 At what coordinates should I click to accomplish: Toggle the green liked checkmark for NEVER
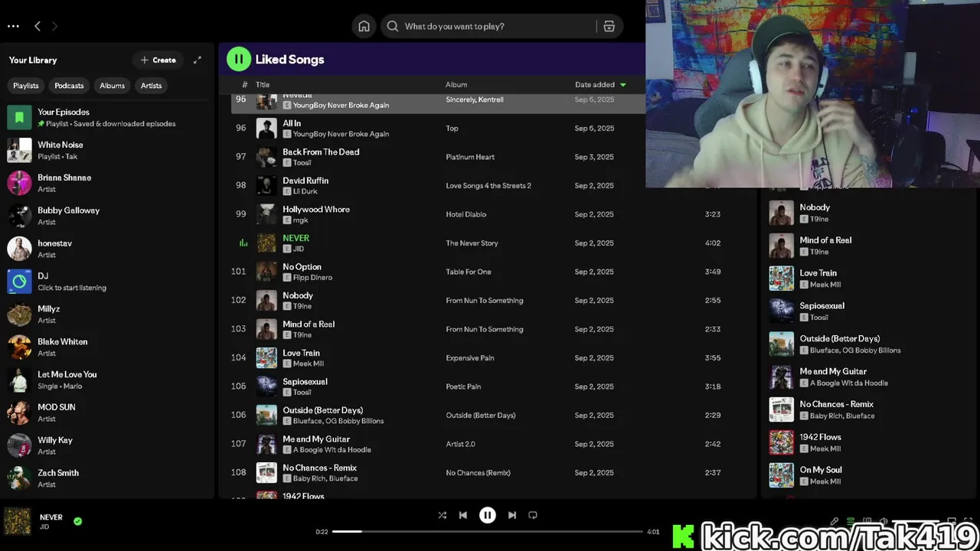(x=77, y=521)
